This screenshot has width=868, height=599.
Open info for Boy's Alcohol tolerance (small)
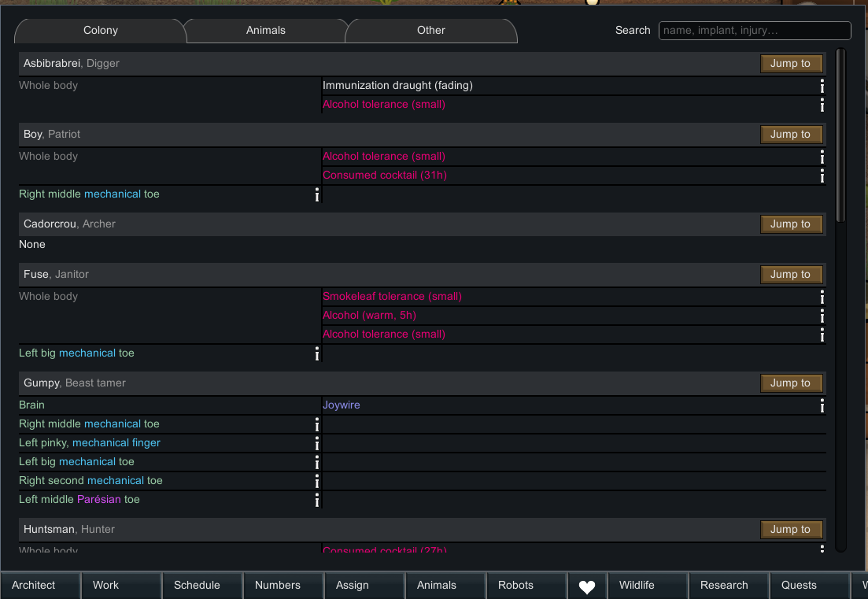tap(822, 157)
